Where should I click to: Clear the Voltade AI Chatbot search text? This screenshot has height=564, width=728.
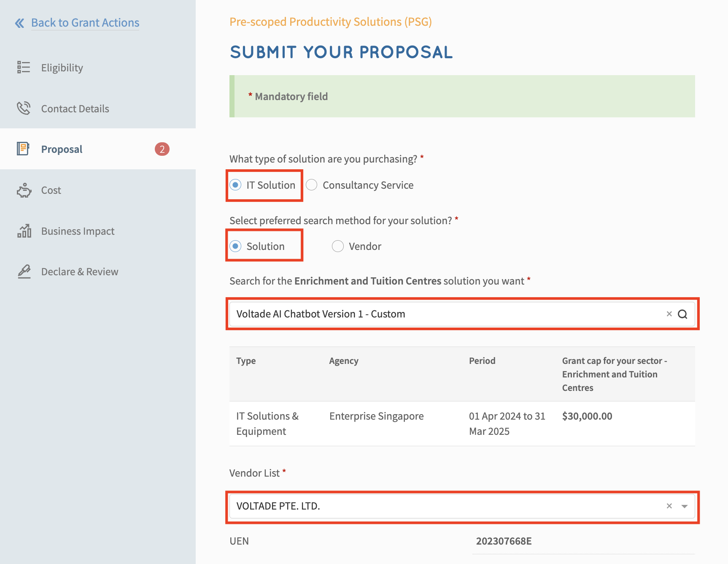tap(669, 314)
